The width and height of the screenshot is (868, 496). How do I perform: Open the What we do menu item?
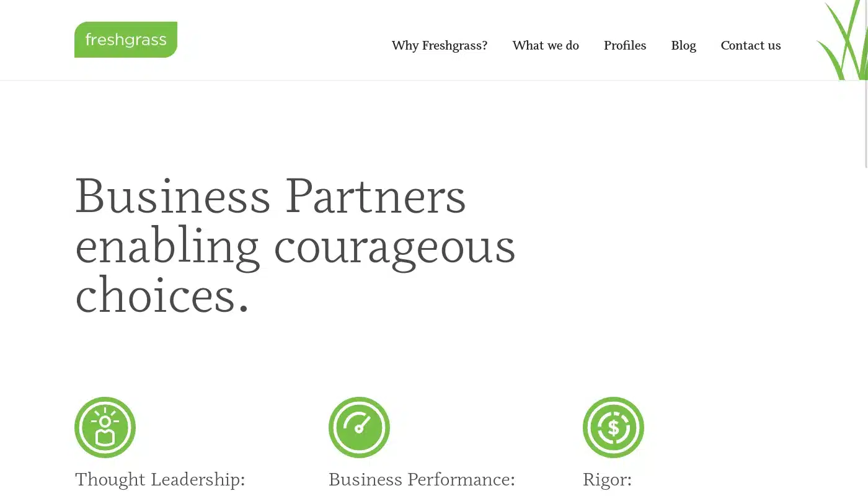(x=546, y=45)
